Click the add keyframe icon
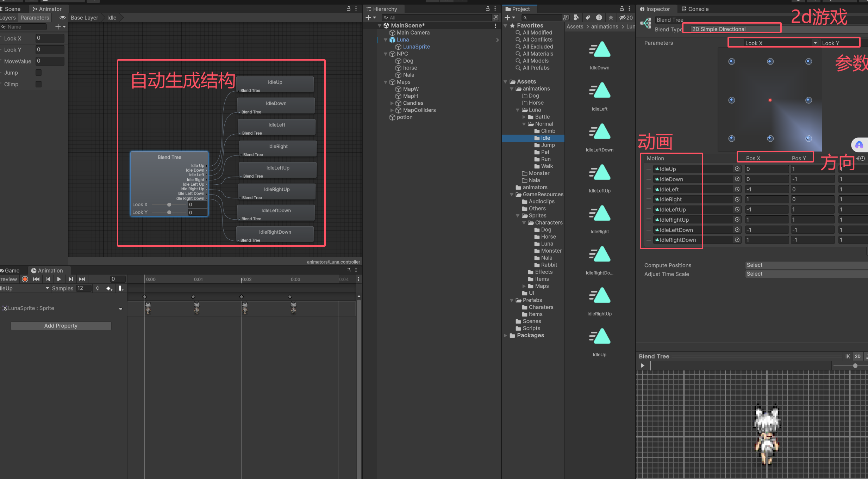This screenshot has width=868, height=479. pyautogui.click(x=109, y=289)
